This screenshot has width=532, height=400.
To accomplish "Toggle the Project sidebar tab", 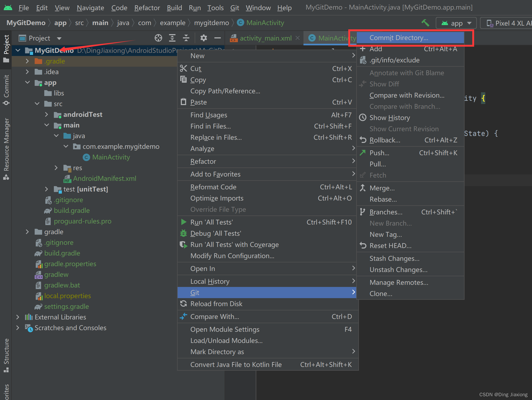I will click(x=6, y=49).
